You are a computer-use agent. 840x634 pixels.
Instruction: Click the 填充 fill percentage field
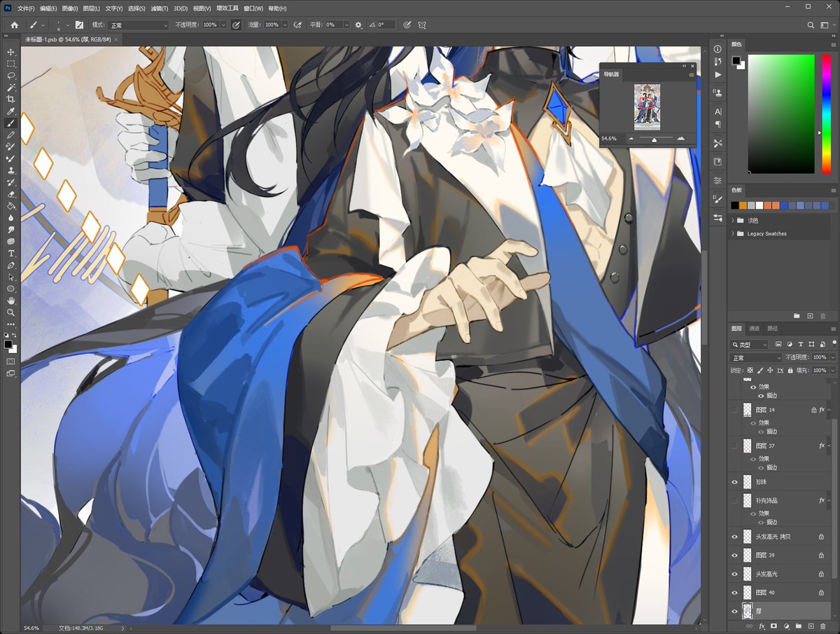coord(819,370)
